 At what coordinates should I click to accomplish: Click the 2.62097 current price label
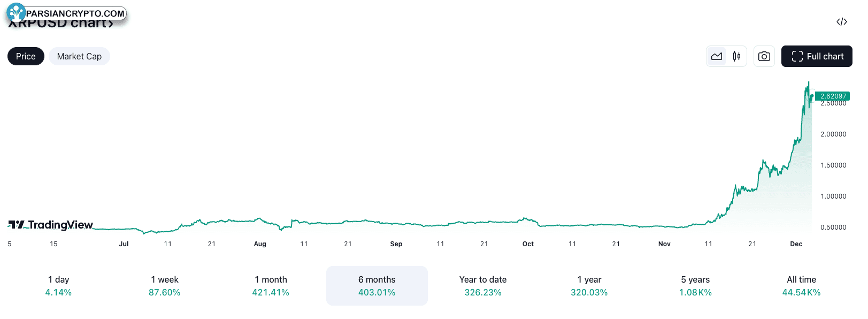[x=833, y=96]
